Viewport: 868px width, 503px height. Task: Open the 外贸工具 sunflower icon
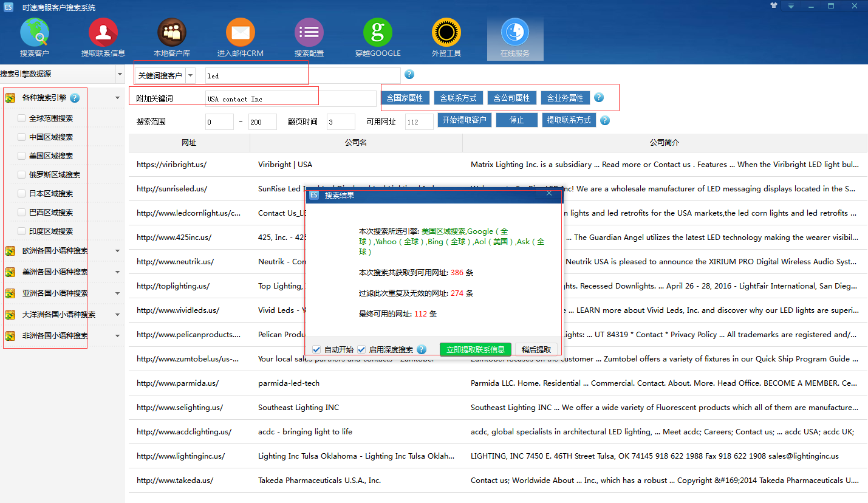446,33
